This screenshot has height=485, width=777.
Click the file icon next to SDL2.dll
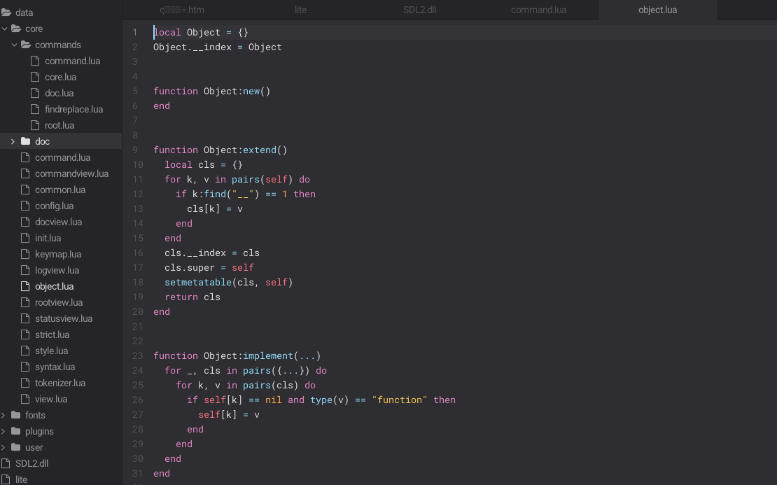coord(6,463)
